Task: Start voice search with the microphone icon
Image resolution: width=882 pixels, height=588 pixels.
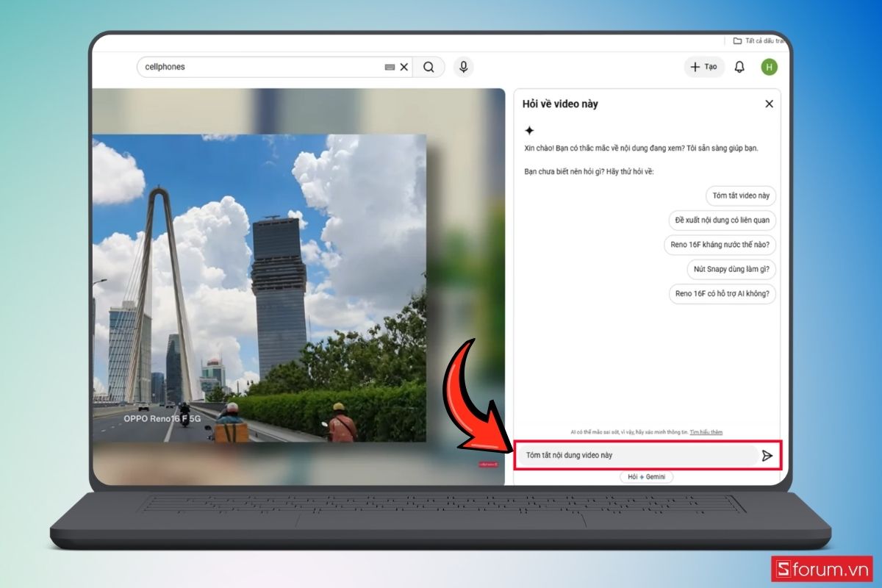Action: tap(463, 67)
